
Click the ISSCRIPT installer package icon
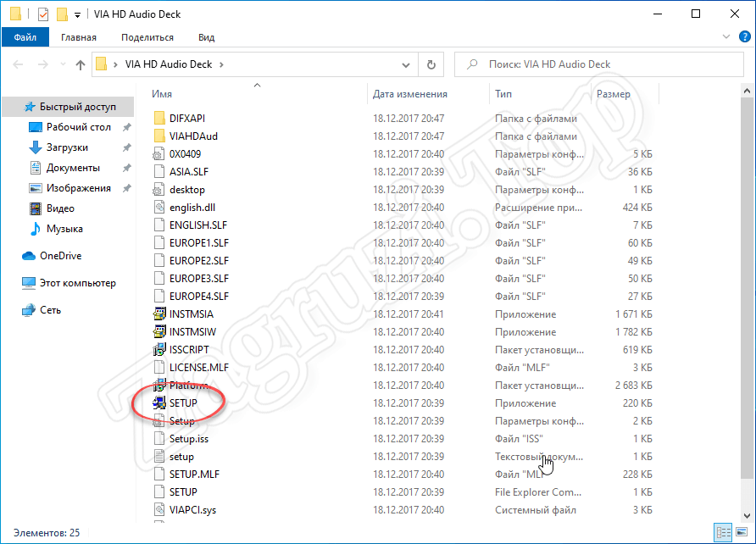(x=158, y=350)
